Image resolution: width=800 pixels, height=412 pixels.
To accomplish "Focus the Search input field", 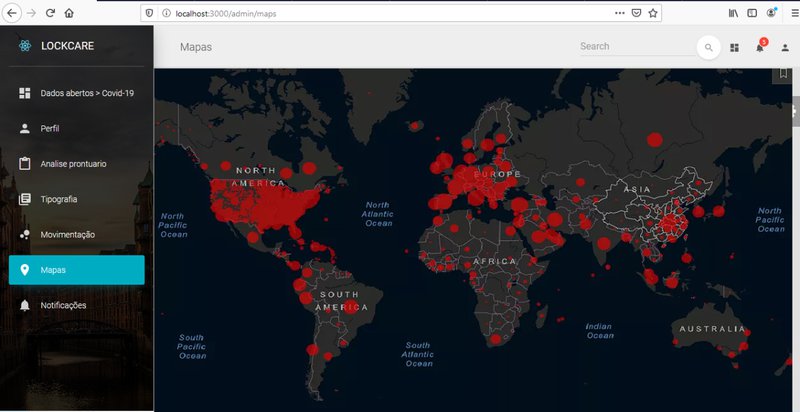I will click(637, 46).
